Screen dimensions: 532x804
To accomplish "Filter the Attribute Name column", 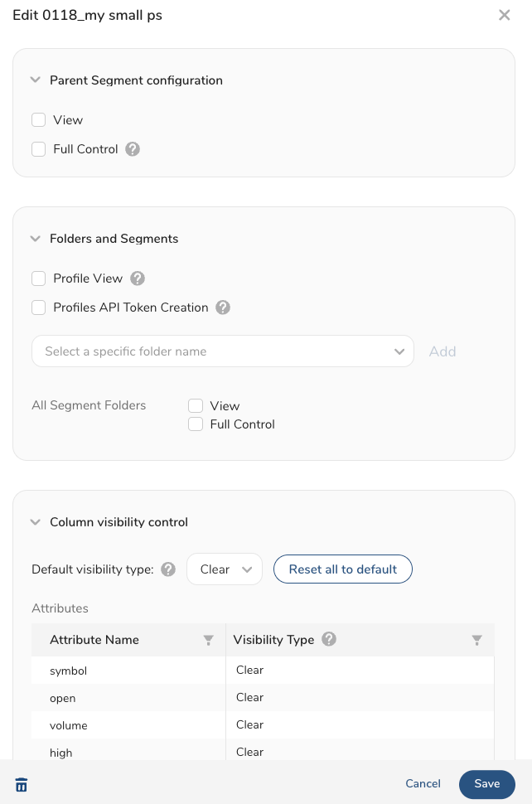I will (x=209, y=640).
